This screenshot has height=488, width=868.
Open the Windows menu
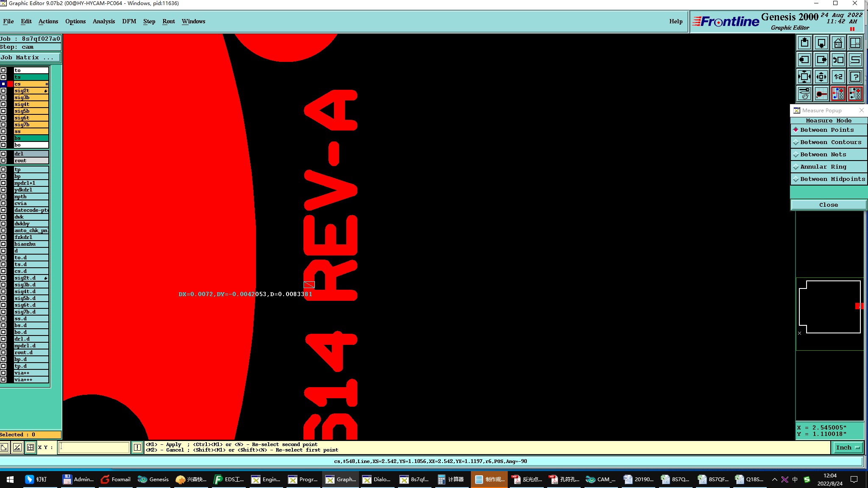194,22
